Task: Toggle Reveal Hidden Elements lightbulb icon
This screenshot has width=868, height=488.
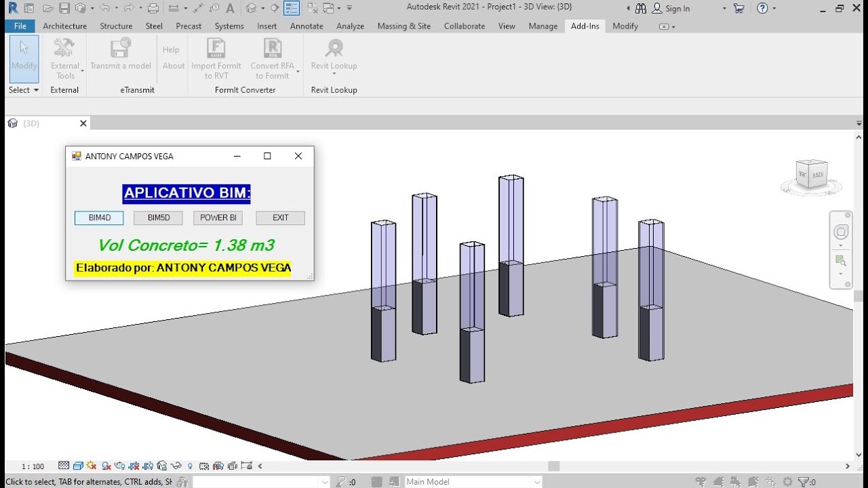Action: pyautogui.click(x=190, y=466)
